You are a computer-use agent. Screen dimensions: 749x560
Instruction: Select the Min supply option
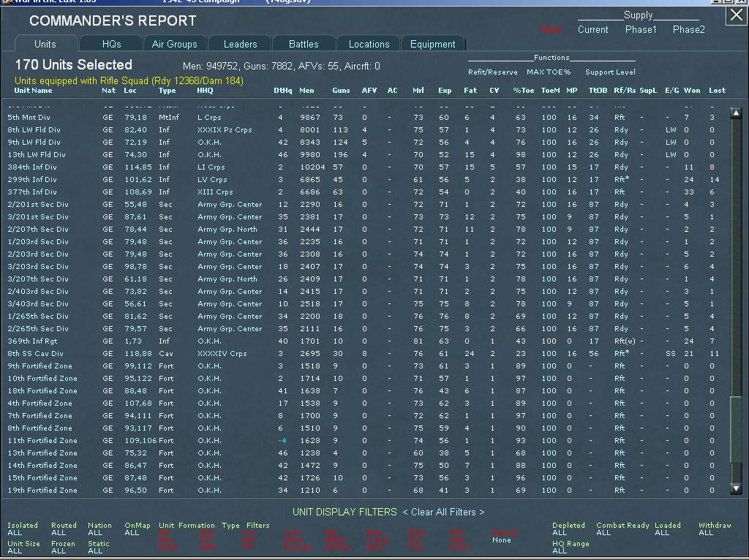tap(552, 29)
